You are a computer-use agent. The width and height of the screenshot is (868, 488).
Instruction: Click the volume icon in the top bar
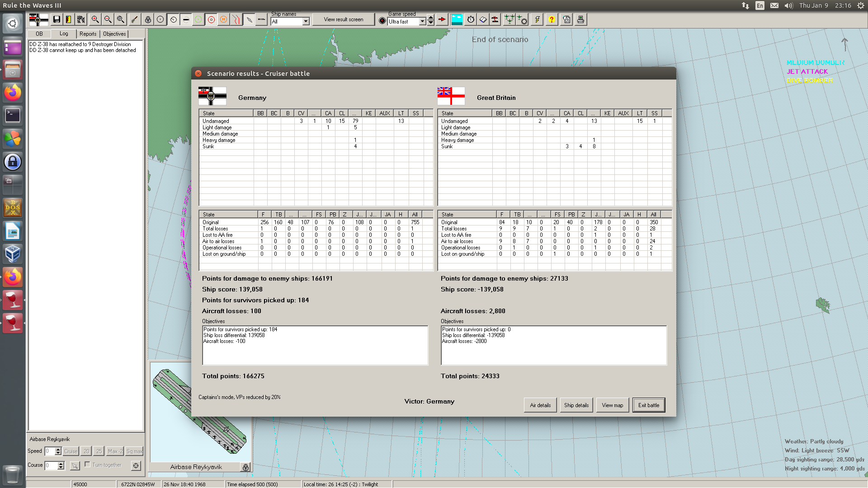[788, 5]
